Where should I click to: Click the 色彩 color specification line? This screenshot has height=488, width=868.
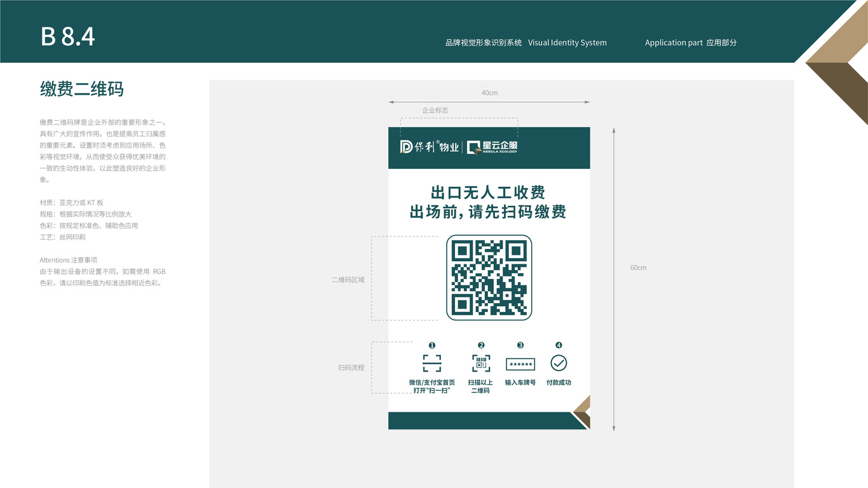[89, 226]
